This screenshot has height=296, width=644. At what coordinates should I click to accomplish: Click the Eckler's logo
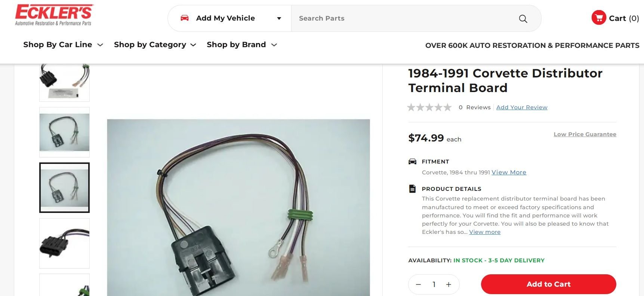click(53, 15)
